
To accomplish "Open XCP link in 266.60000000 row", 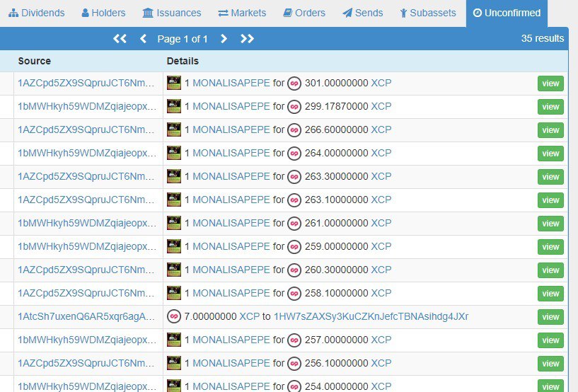I will [381, 129].
